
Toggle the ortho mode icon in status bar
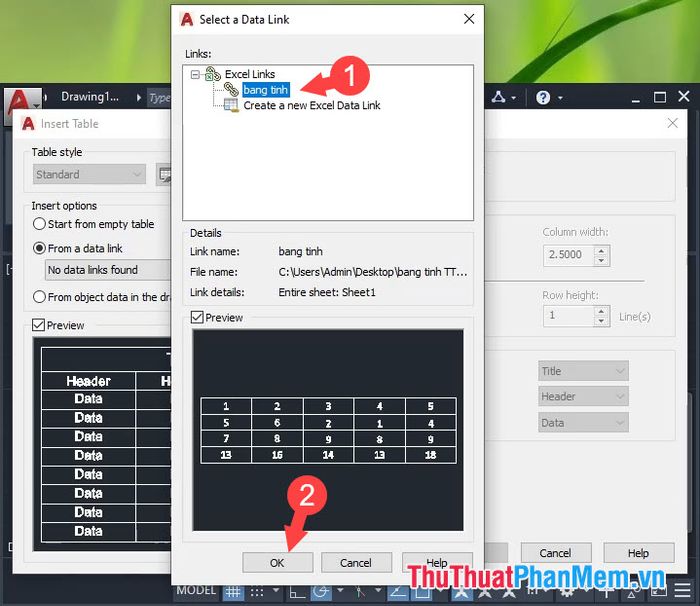[x=297, y=593]
